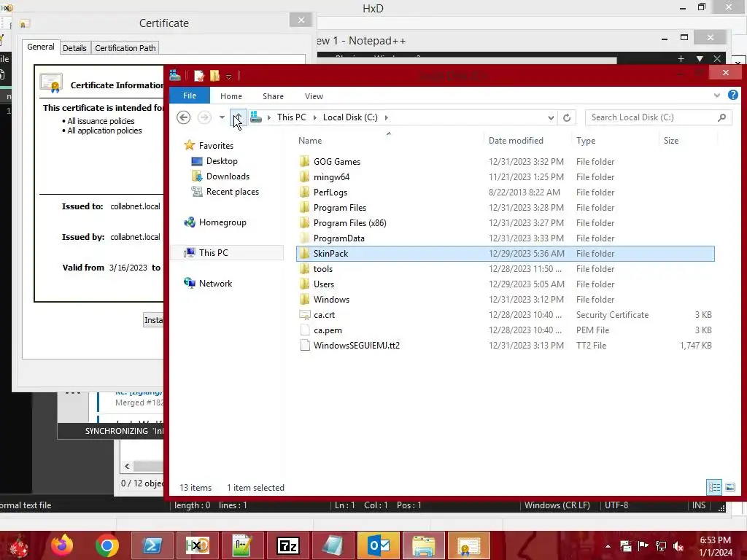Viewport: 747px width, 560px height.
Task: Click the up one level arrow in Explorer
Action: [238, 117]
